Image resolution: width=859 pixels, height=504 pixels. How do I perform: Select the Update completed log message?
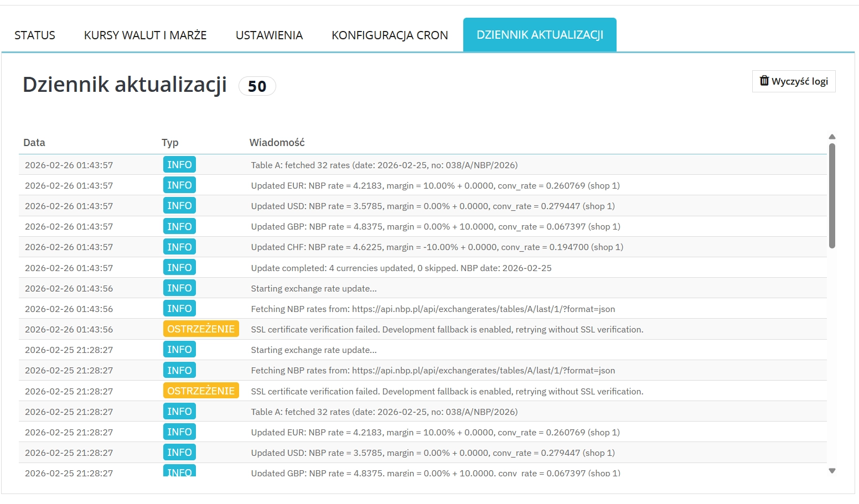401,268
